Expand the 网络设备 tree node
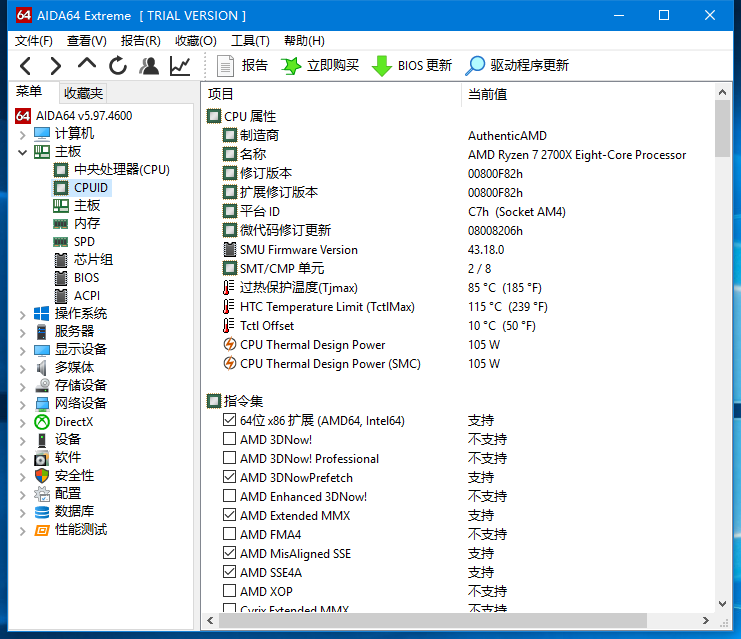 click(x=22, y=404)
